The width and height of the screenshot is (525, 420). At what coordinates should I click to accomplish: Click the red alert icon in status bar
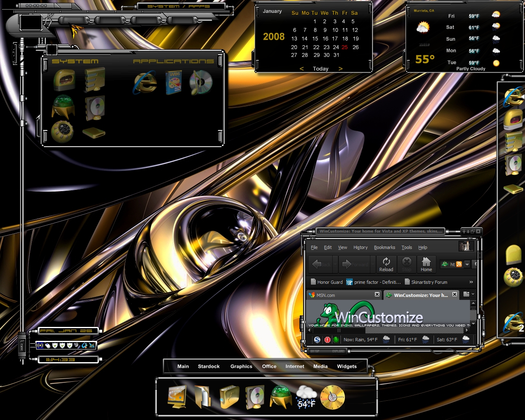coord(327,340)
